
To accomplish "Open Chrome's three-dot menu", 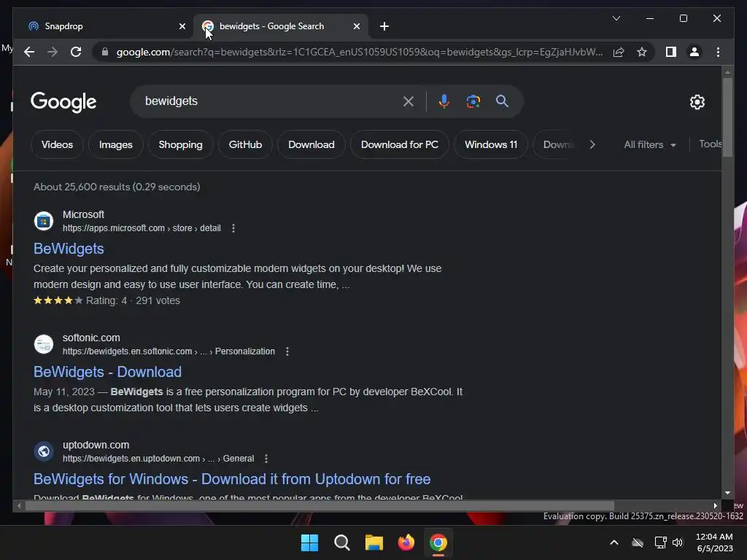I will coord(718,52).
